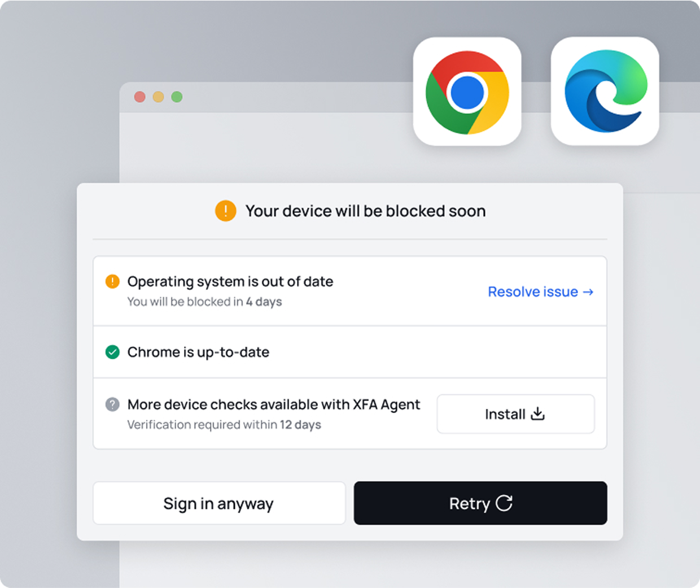Click the yellow window minimize dot
Viewport: 700px width, 588px height.
(x=159, y=97)
